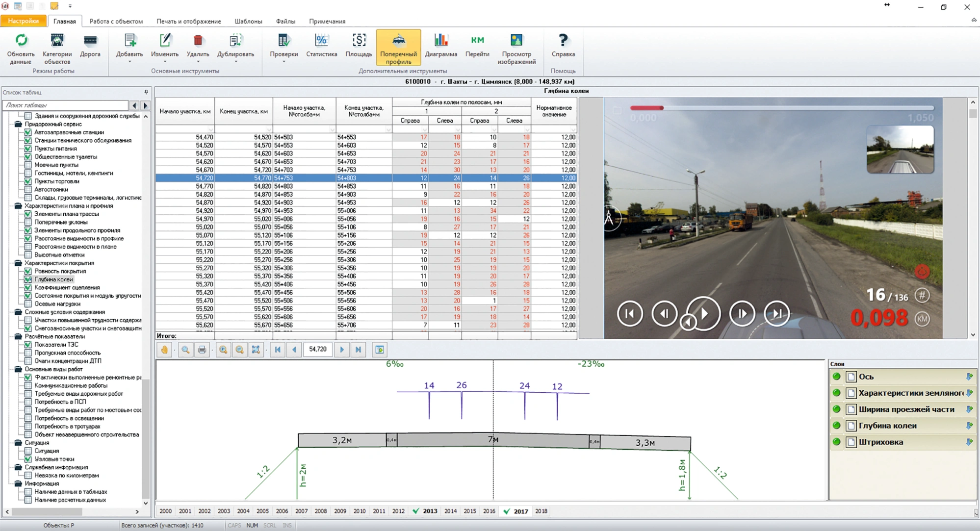Click the video progress slider bar
Viewport: 980px width, 531px height.
781,108
